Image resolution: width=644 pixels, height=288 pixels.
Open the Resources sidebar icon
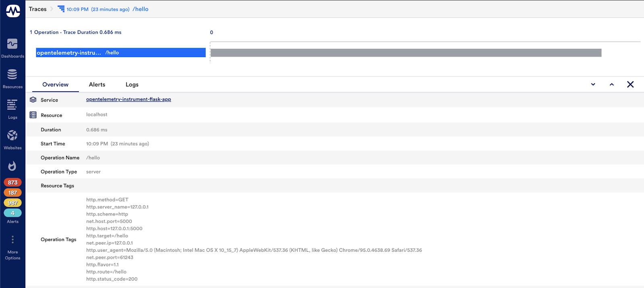point(12,74)
